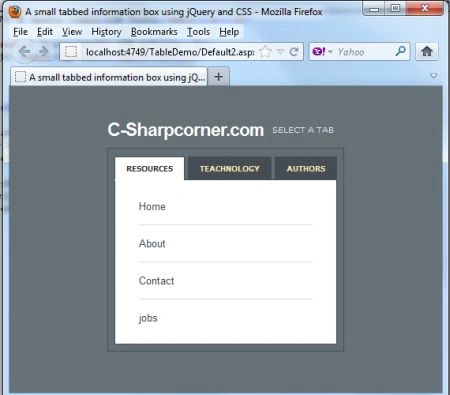This screenshot has height=395, width=450.
Task: Open the URL history dropdown arrow
Action: 281,52
